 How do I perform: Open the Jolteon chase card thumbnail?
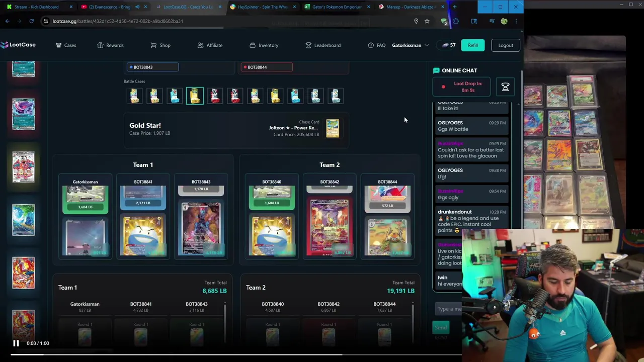pos(333,128)
